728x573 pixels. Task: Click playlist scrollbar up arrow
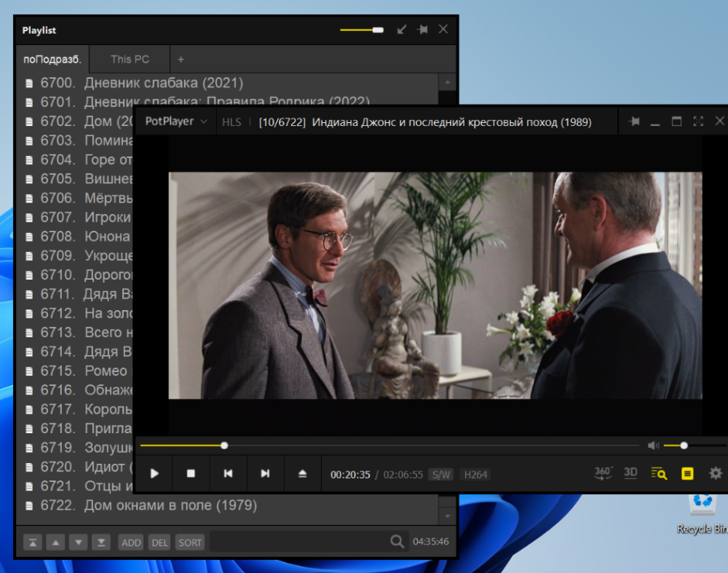pos(448,83)
